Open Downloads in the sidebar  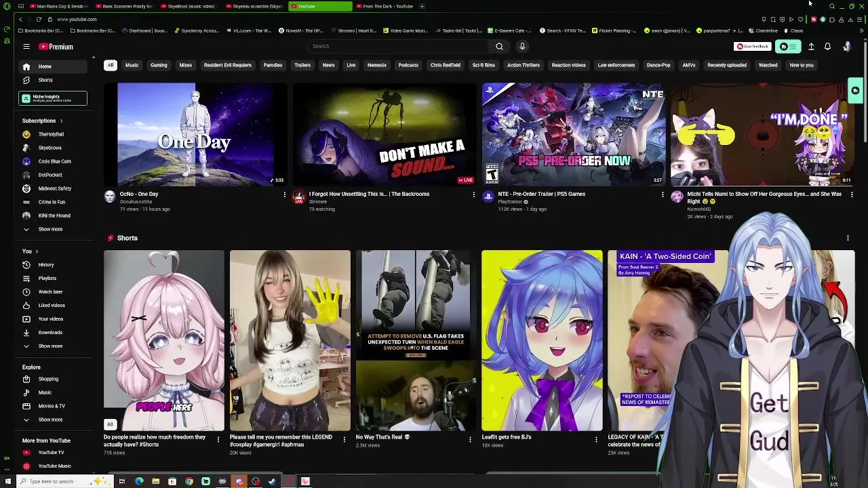tap(53, 332)
